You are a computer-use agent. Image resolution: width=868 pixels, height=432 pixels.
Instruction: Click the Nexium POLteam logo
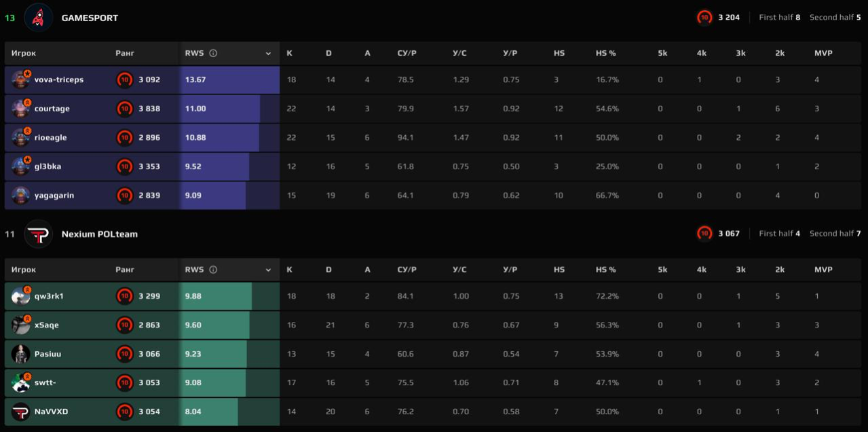pos(38,234)
